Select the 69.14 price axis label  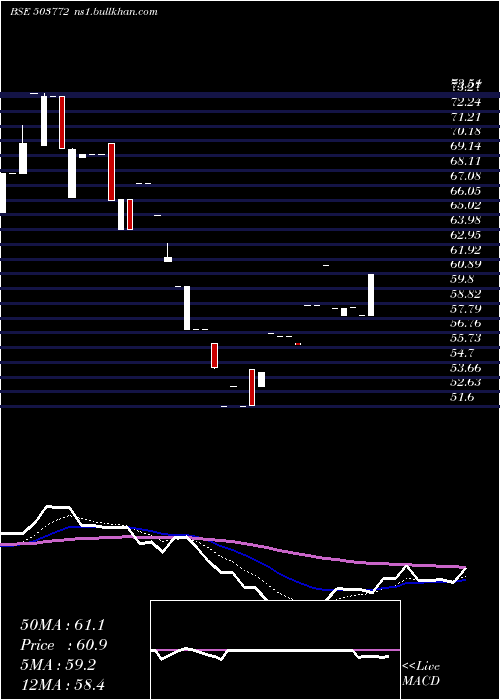[x=466, y=146]
